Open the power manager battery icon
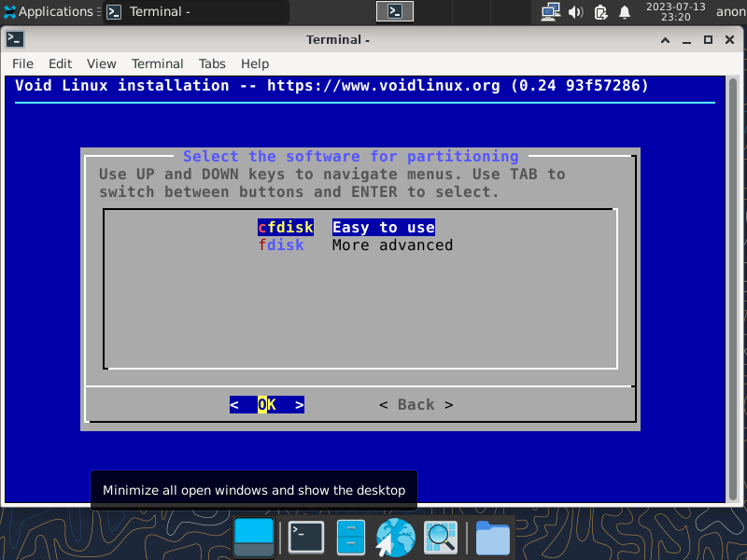The image size is (747, 560). (600, 11)
